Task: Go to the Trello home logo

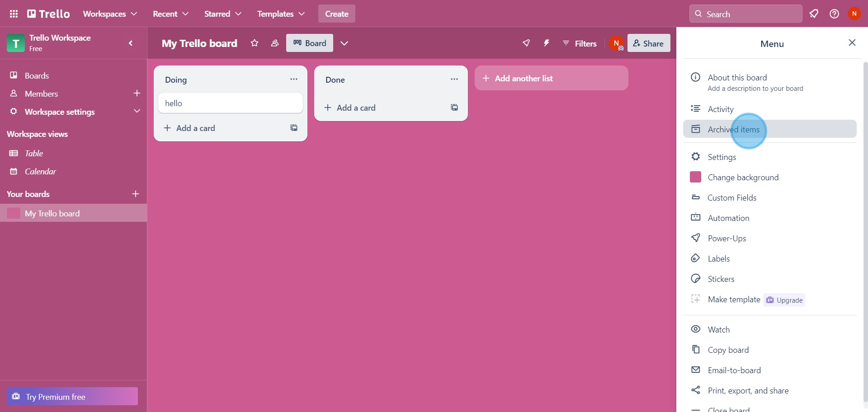Action: pyautogui.click(x=48, y=14)
